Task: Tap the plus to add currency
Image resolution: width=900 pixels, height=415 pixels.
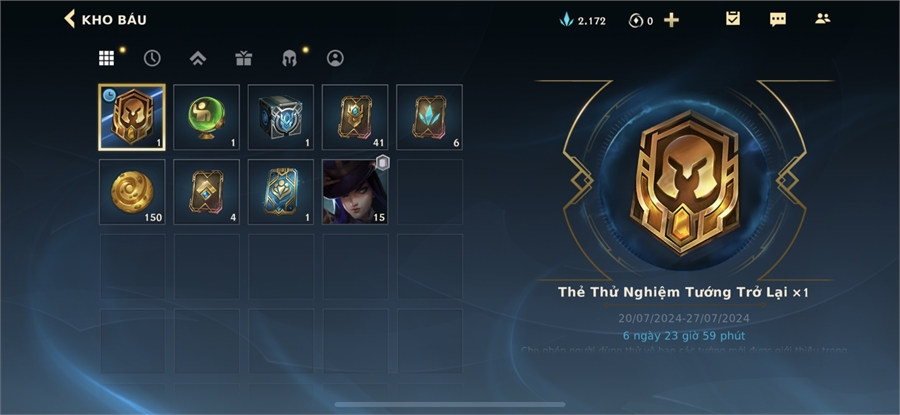Action: 671,21
